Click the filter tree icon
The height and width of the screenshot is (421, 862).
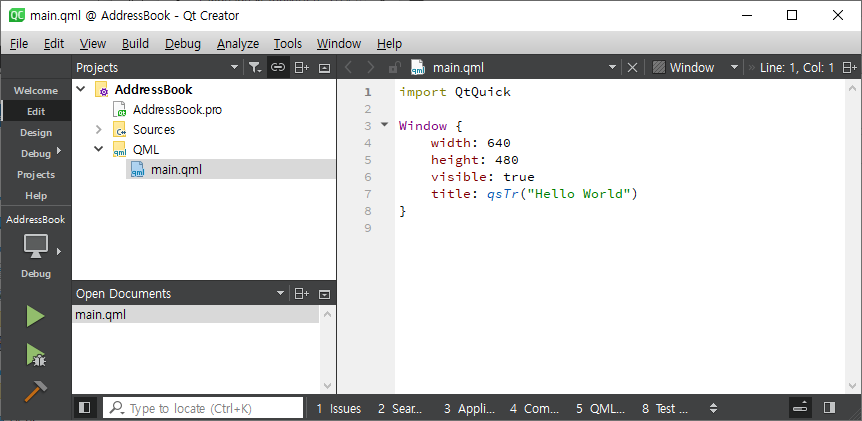tap(254, 68)
